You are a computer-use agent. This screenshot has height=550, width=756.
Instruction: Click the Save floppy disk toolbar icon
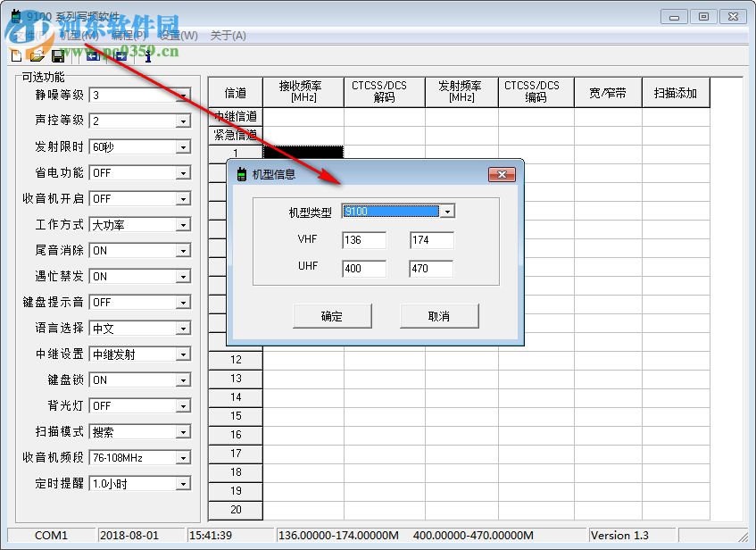(x=58, y=56)
